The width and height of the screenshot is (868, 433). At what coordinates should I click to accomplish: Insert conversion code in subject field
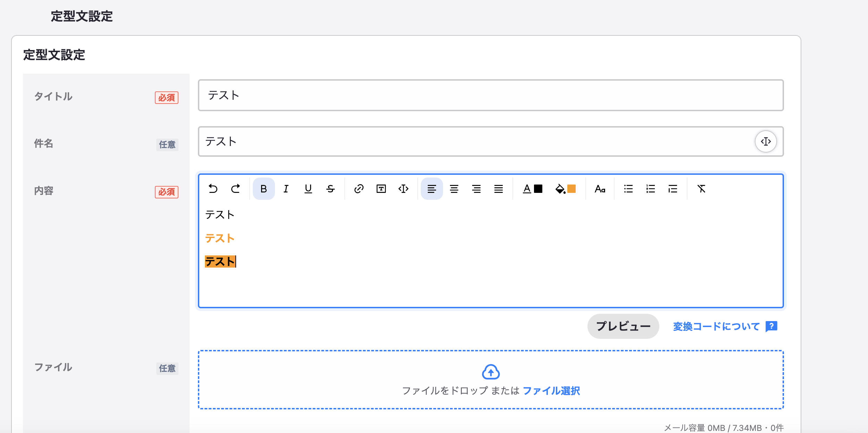766,141
